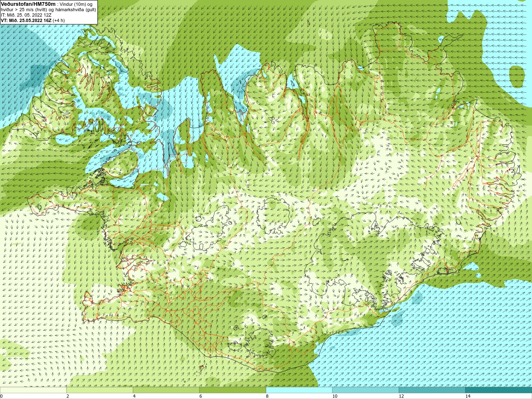Click the 'Veðurstofan/HM750m' title text
The height and width of the screenshot is (399, 532).
(x=28, y=4)
